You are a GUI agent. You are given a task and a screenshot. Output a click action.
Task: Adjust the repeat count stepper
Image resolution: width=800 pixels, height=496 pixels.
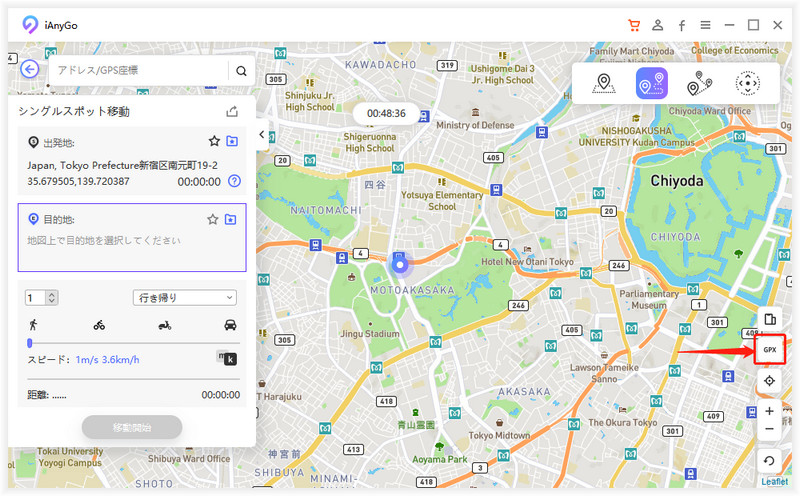coord(52,297)
